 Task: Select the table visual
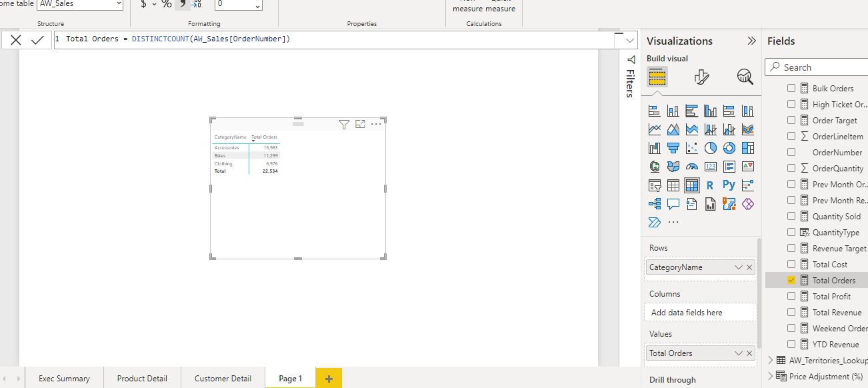(x=673, y=185)
